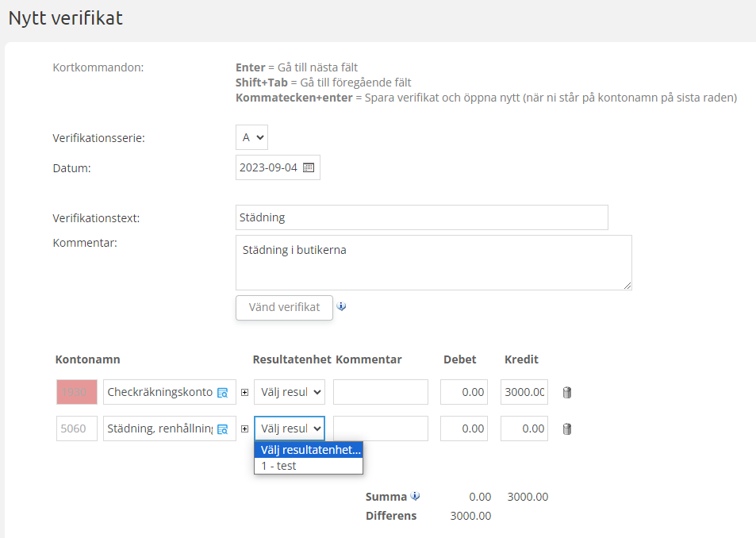Click the account number field 5060
Screen dimensions: 756x538
pos(76,428)
